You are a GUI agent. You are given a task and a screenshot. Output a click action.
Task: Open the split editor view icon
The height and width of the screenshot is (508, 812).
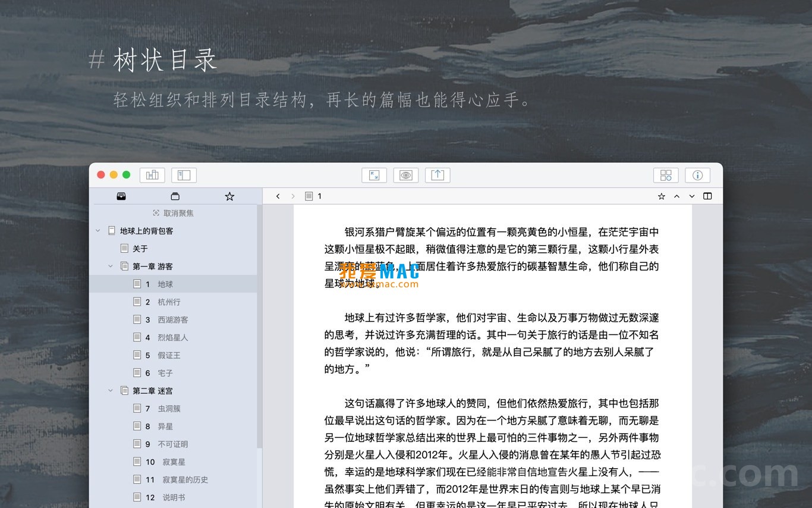tap(707, 196)
